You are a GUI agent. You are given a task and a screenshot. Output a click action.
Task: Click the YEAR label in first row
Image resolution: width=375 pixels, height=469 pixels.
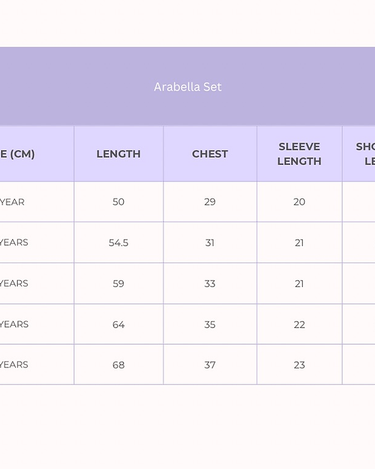(x=12, y=202)
